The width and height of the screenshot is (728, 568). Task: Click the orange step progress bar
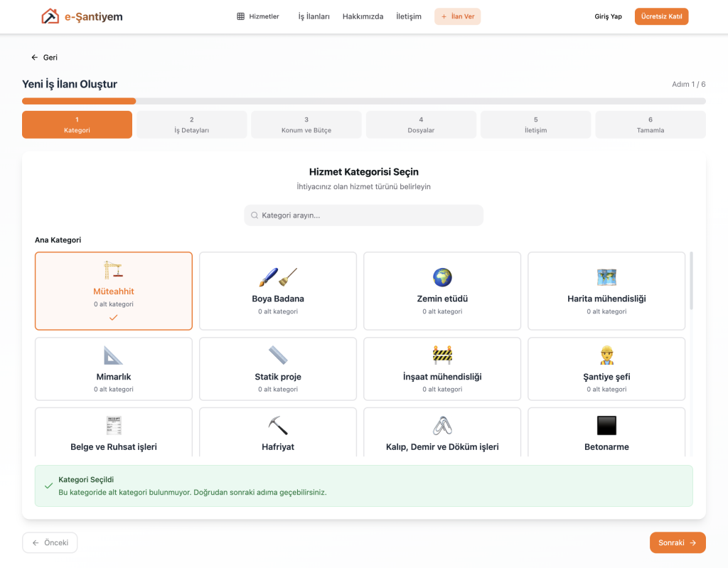pos(79,101)
